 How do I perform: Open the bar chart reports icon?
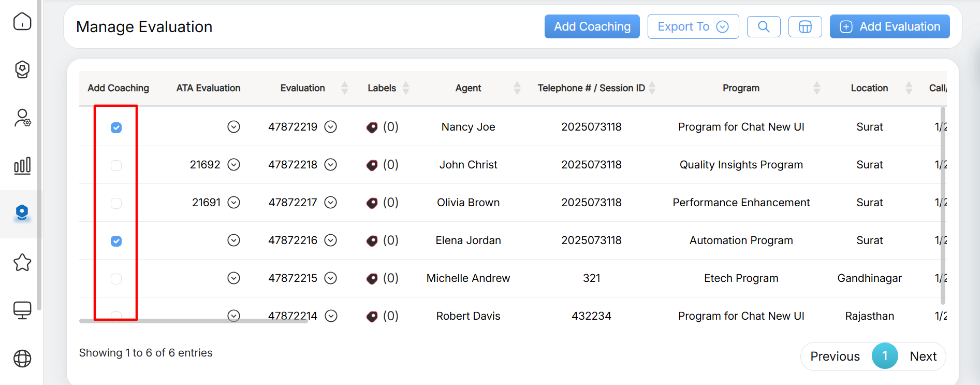(22, 166)
